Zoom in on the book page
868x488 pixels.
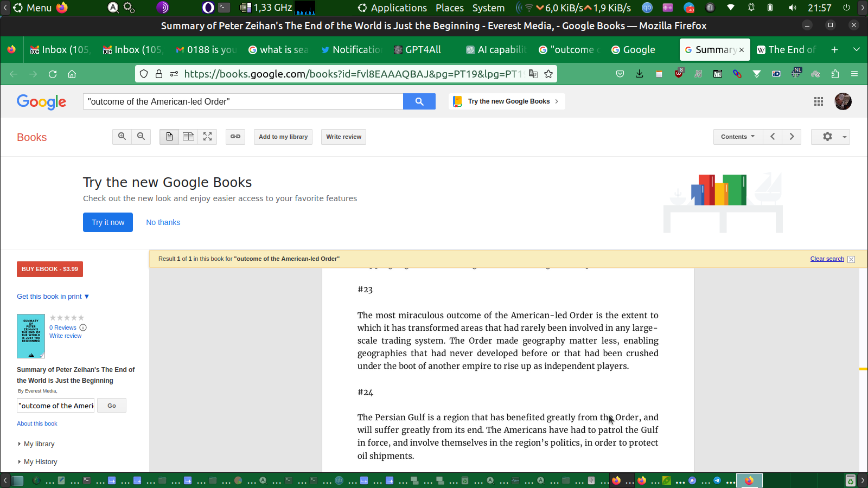pyautogui.click(x=122, y=137)
